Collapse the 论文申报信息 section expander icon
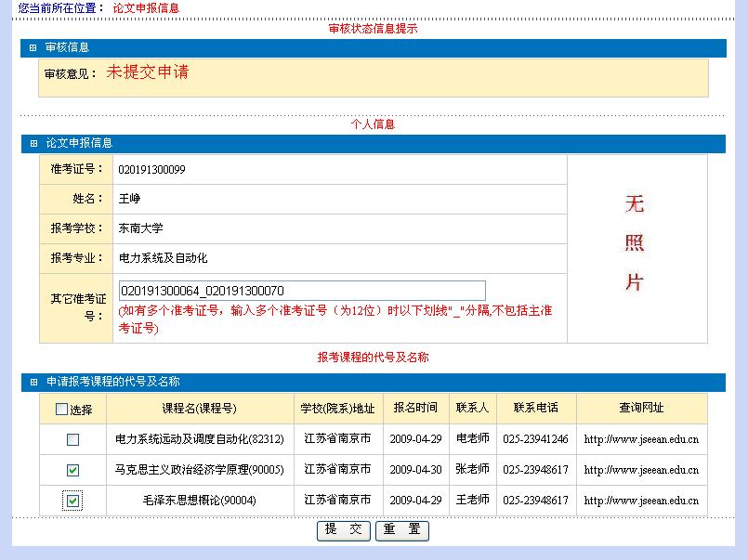This screenshot has height=560, width=748. (33, 144)
